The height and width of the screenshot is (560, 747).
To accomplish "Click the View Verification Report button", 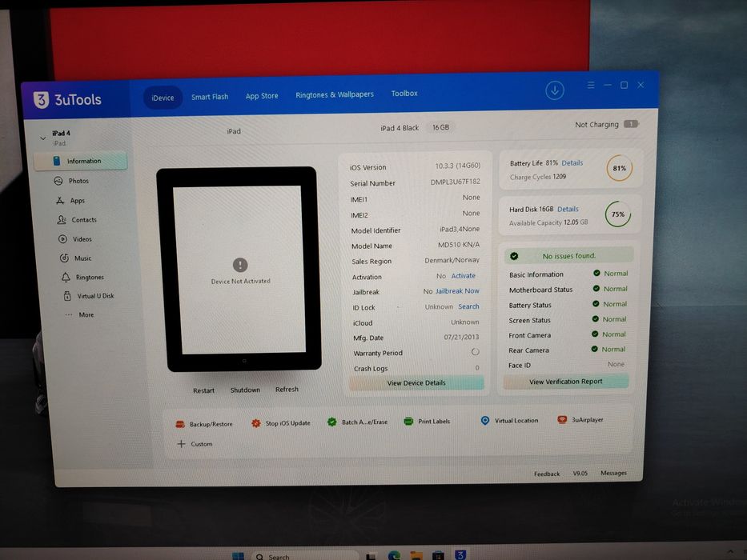I will tap(566, 382).
